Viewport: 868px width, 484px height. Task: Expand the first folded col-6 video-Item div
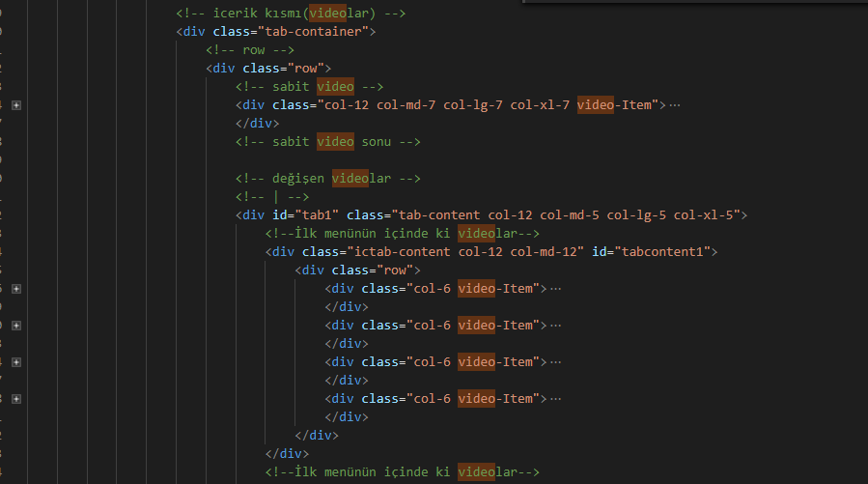pyautogui.click(x=16, y=289)
